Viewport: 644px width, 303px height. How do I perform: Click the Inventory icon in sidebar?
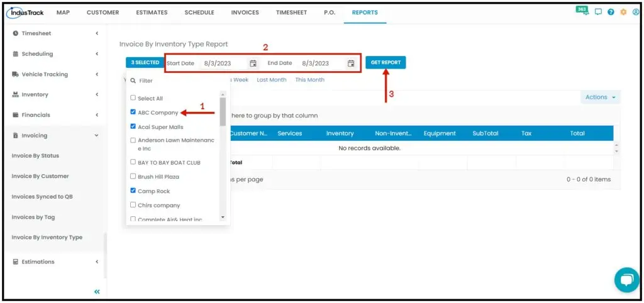click(x=16, y=94)
